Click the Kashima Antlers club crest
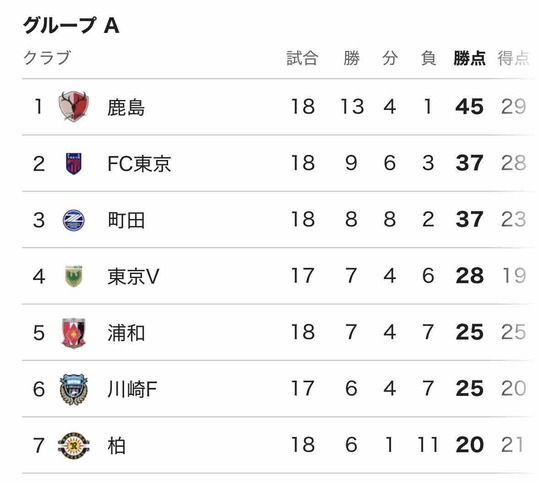Viewport: 540px width, 483px height. click(x=73, y=106)
